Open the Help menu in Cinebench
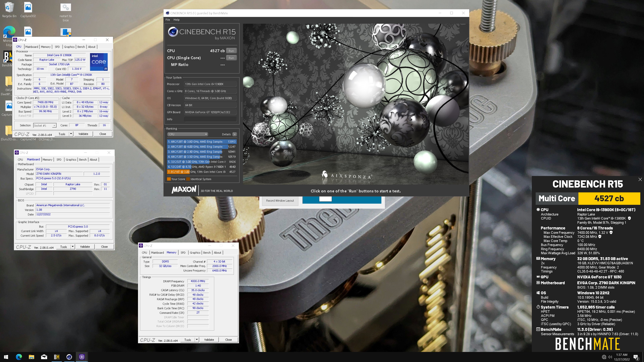The height and width of the screenshot is (362, 644). click(x=176, y=20)
